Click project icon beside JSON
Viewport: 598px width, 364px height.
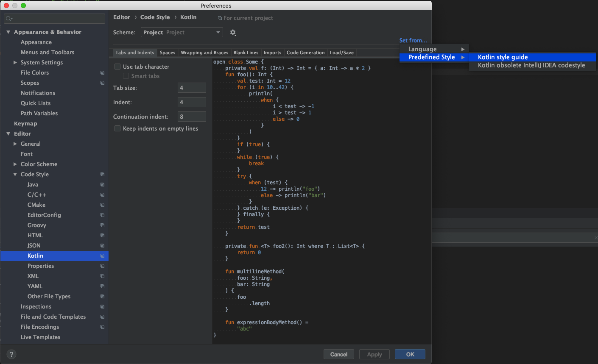102,246
